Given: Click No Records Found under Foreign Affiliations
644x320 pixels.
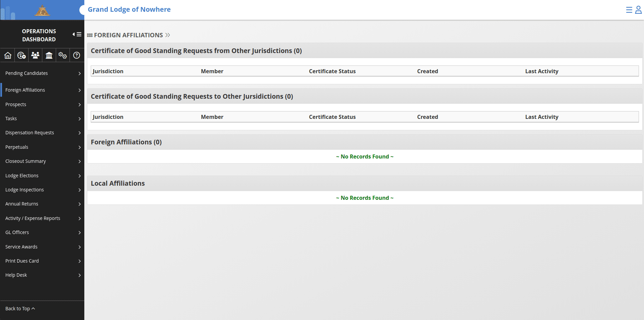Looking at the screenshot, I should click(365, 156).
